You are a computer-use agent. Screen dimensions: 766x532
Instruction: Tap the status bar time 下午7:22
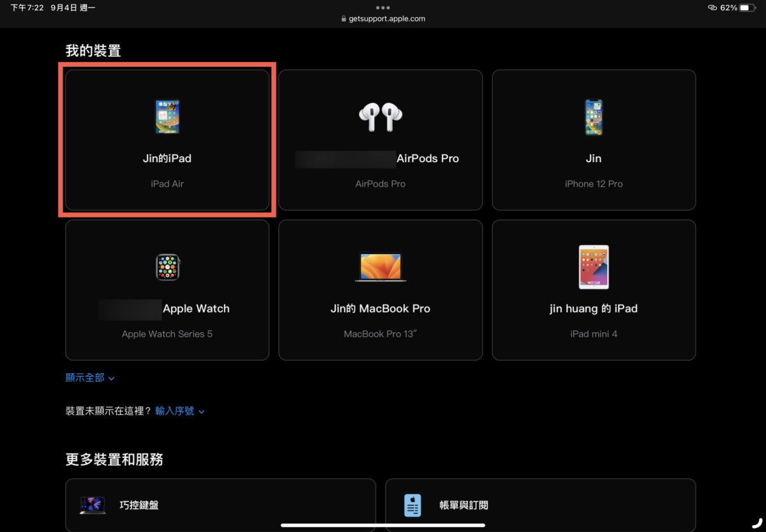click(26, 8)
